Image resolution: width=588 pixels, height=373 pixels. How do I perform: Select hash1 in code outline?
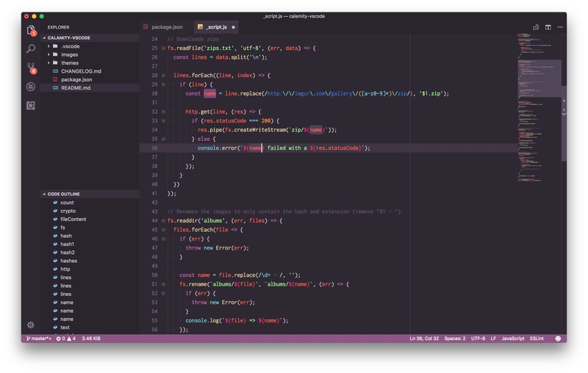[90, 245]
